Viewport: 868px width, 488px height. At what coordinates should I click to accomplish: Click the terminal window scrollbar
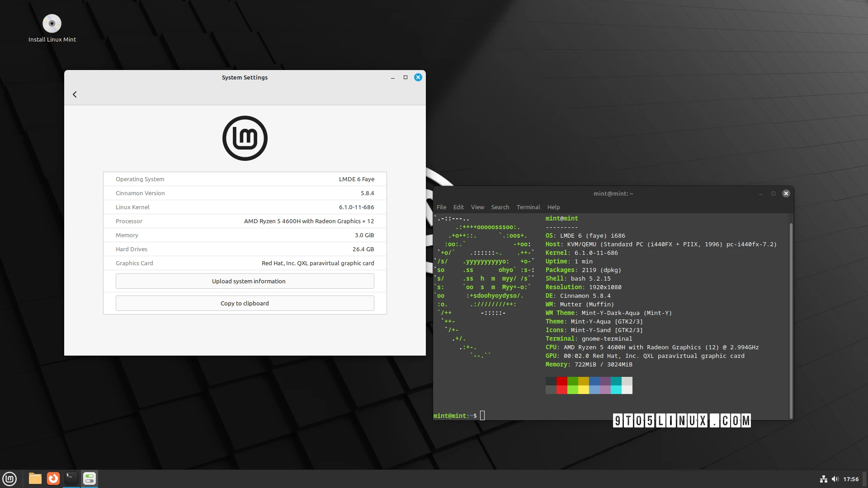(791, 316)
